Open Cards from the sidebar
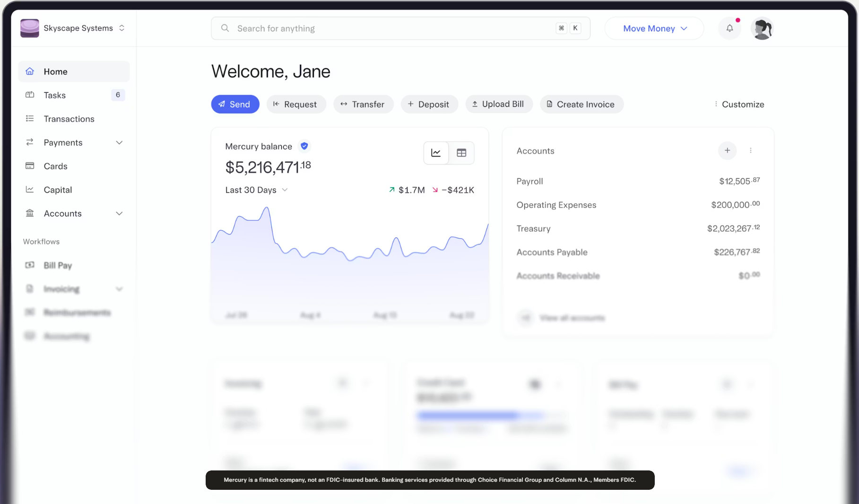The image size is (859, 504). click(55, 166)
